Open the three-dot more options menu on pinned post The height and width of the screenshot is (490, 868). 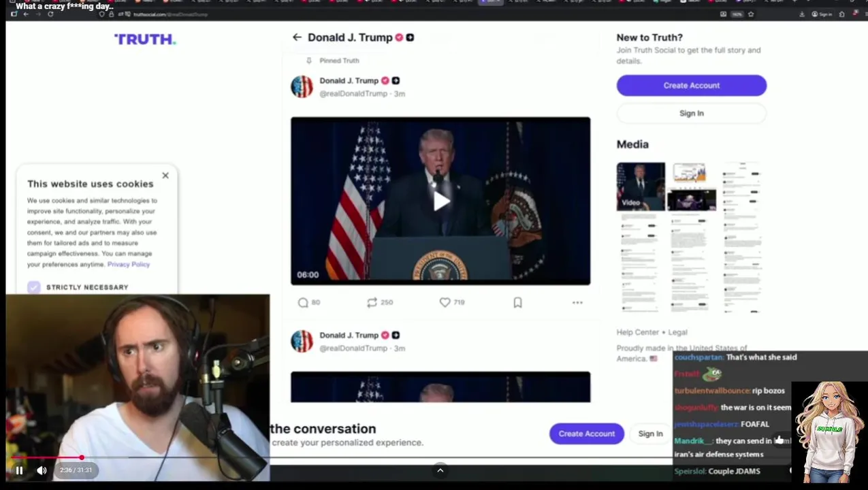(577, 302)
